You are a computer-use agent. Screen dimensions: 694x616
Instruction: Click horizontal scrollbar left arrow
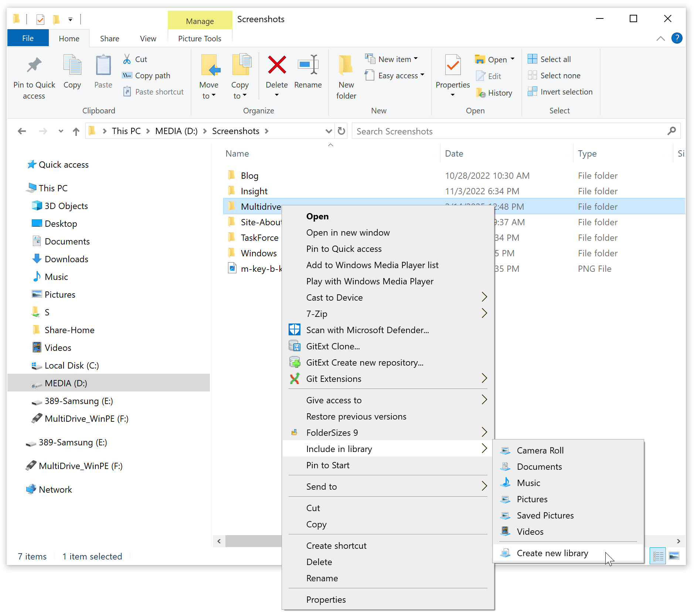tap(219, 541)
